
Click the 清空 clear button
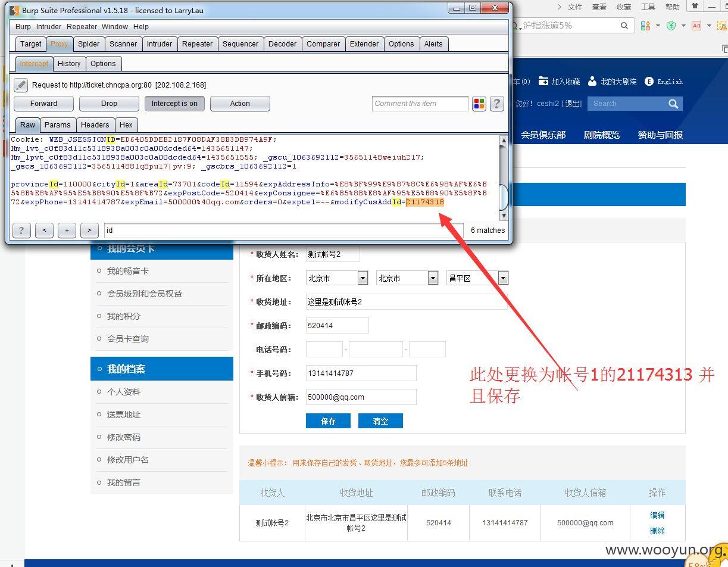click(380, 421)
